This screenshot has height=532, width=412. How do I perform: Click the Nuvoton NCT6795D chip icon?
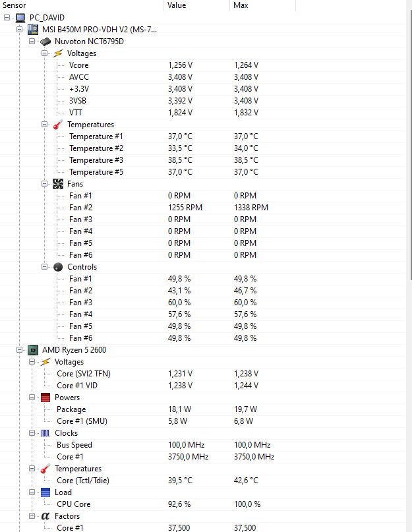(x=45, y=42)
